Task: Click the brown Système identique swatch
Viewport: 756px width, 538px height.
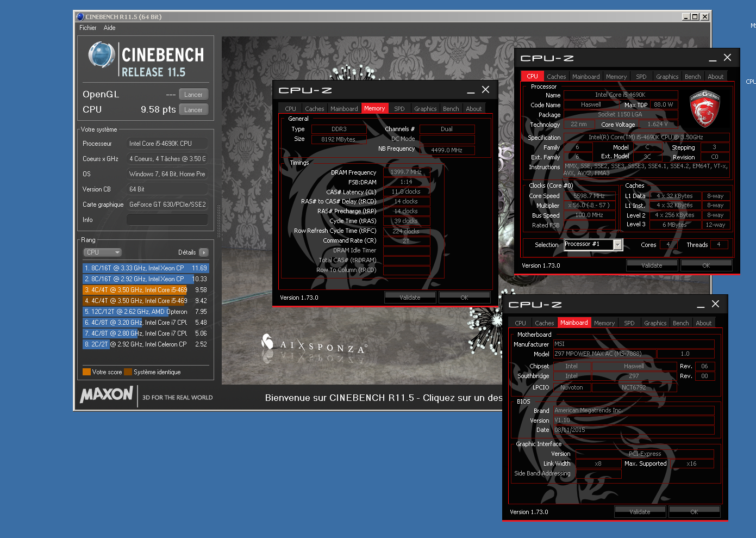Action: pos(128,372)
